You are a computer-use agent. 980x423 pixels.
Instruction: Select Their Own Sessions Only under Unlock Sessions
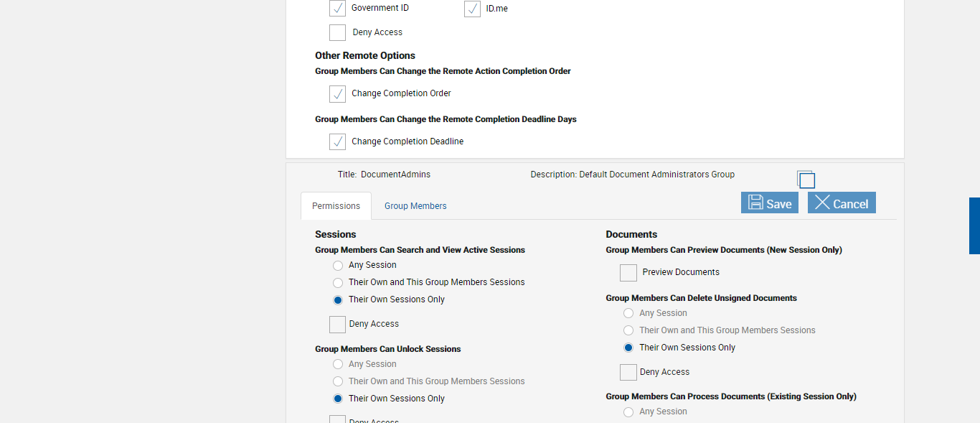pyautogui.click(x=338, y=399)
